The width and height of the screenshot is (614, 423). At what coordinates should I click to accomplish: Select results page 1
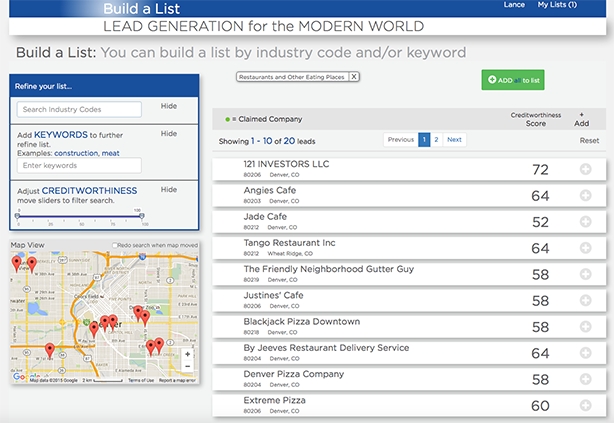(x=424, y=139)
